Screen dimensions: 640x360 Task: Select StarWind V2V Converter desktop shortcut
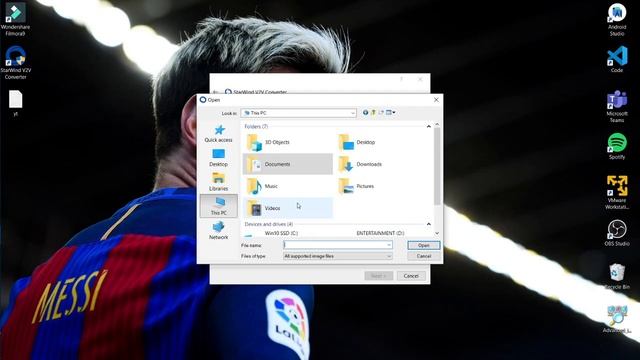coord(16,62)
